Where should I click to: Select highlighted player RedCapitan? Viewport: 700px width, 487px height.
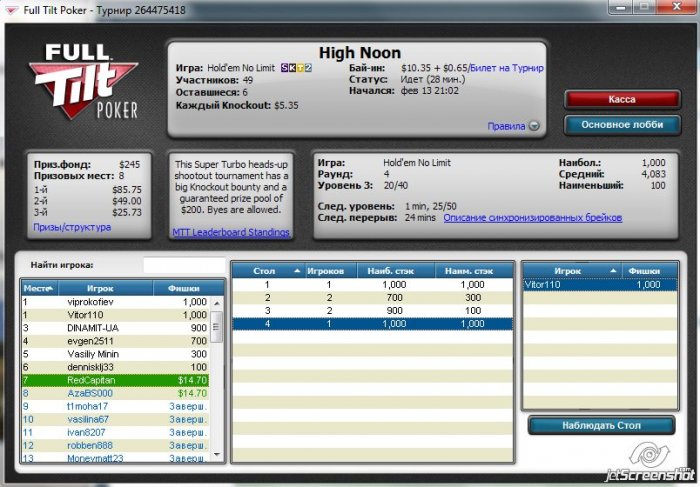click(x=115, y=380)
